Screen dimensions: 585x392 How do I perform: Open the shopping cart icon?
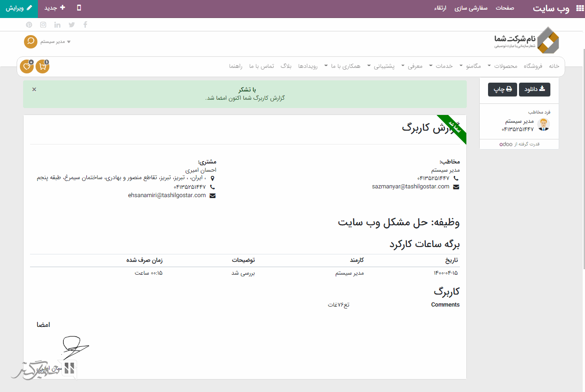click(43, 66)
